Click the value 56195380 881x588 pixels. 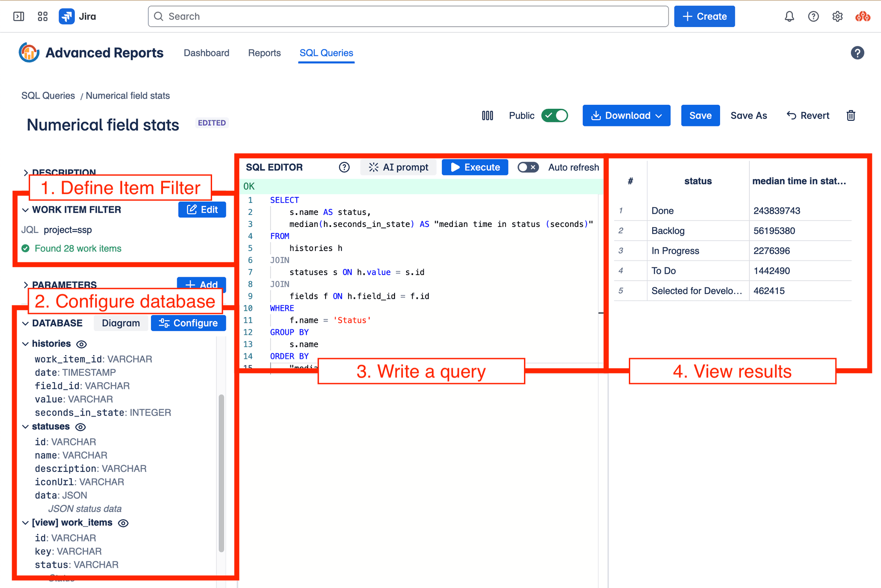pyautogui.click(x=774, y=231)
